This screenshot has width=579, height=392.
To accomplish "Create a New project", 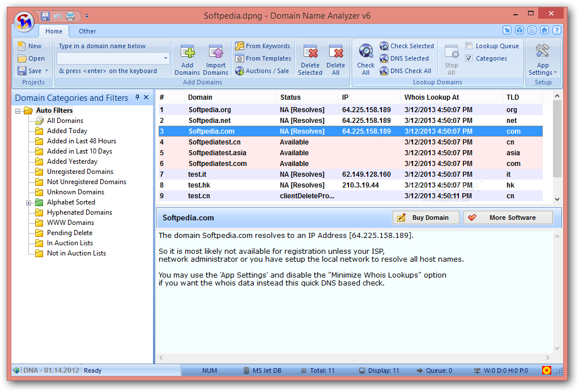I will pos(30,46).
